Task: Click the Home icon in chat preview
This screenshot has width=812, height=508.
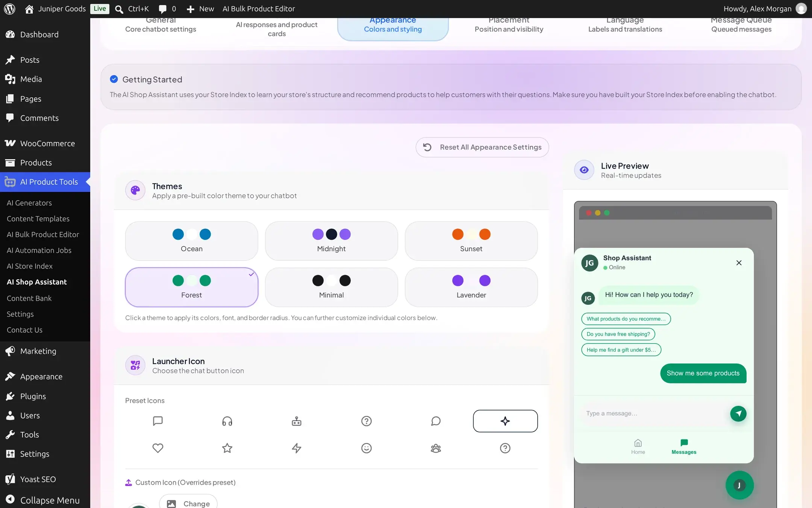Action: (x=638, y=446)
